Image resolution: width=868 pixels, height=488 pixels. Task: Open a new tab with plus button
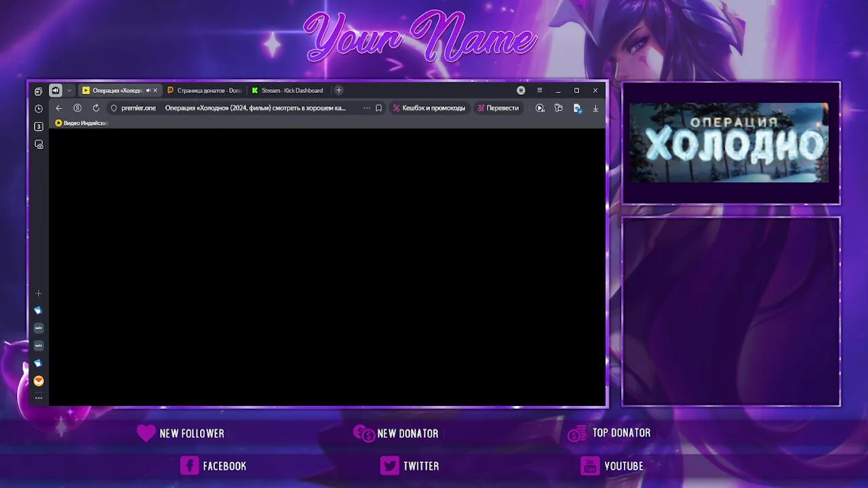point(339,90)
